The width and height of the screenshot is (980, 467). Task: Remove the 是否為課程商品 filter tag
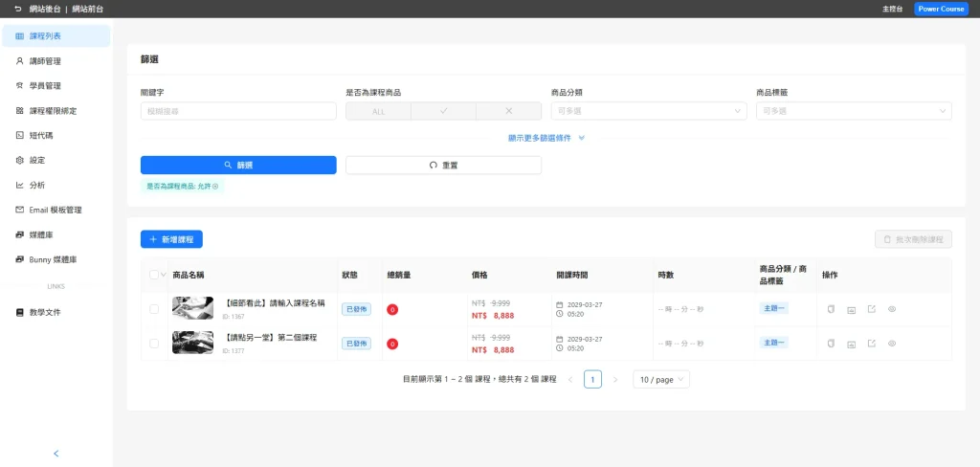(215, 186)
